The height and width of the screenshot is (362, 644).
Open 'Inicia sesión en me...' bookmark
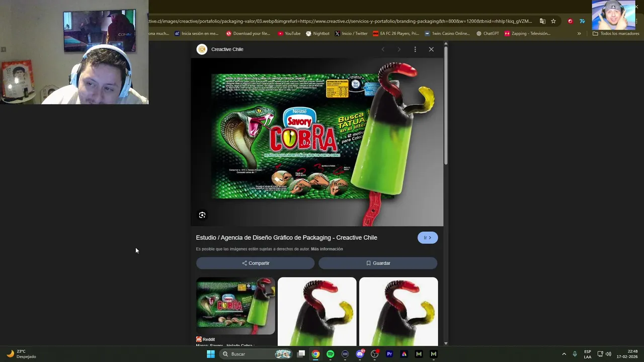(x=196, y=34)
